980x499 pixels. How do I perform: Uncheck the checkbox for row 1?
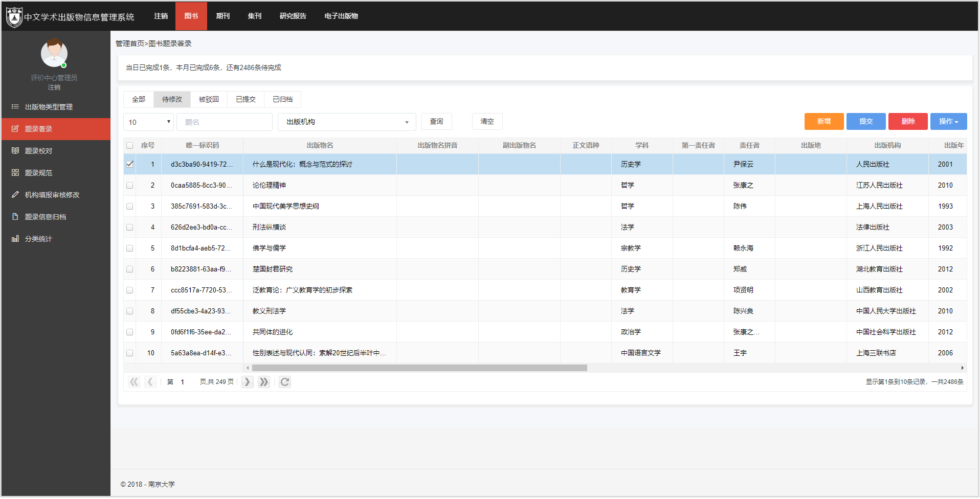click(130, 164)
